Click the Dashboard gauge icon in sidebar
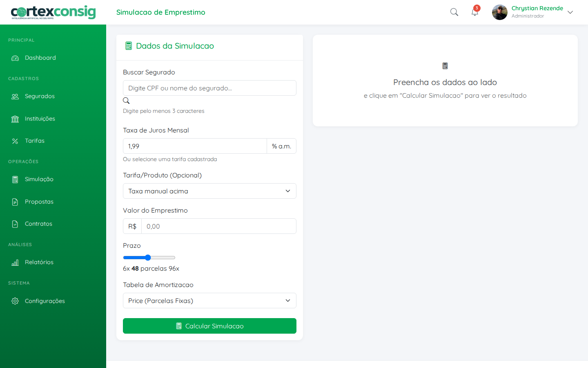 click(15, 58)
